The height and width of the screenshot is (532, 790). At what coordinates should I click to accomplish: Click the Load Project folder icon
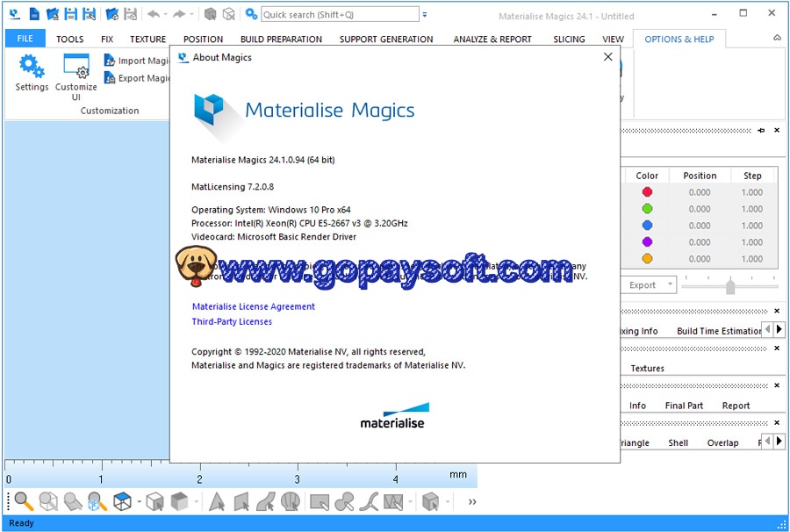point(111,14)
